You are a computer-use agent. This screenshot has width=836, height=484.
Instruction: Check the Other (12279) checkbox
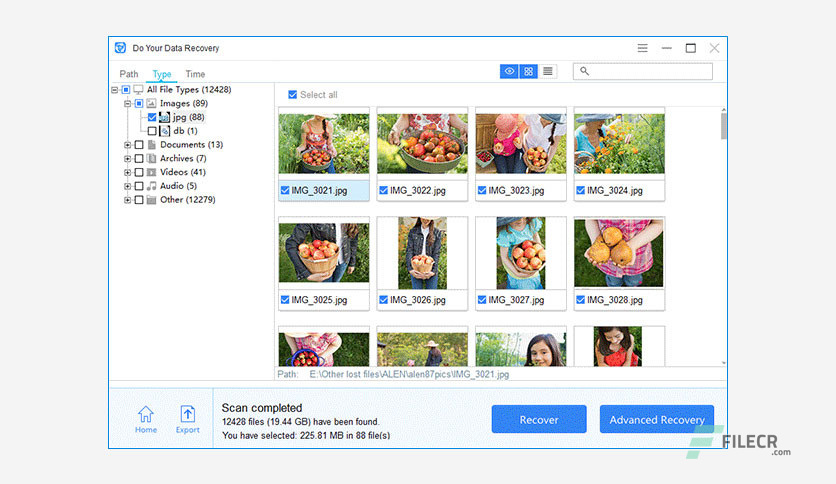pyautogui.click(x=139, y=200)
